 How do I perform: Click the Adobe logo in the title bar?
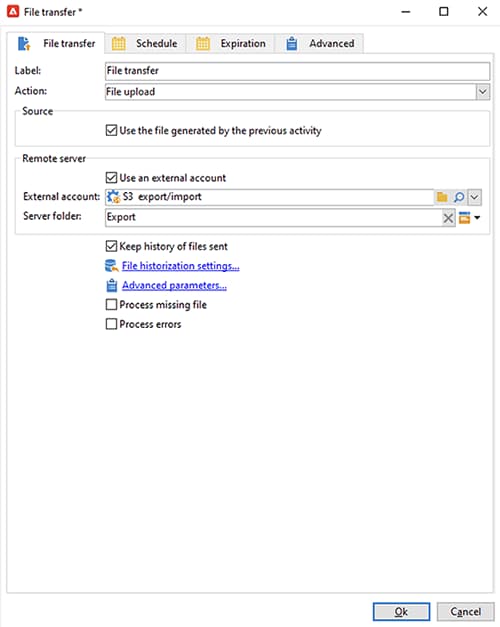(13, 12)
